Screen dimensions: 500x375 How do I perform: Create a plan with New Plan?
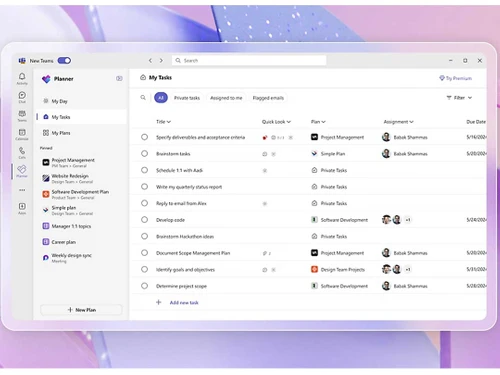81,310
